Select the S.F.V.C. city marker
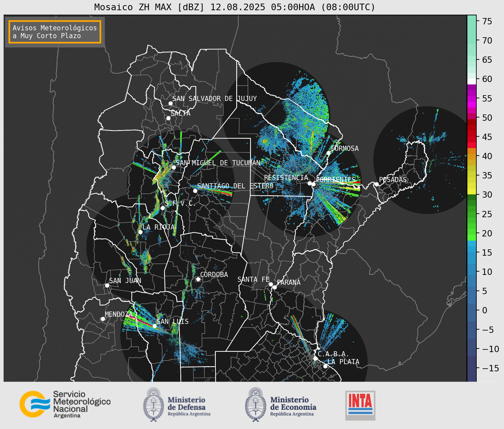 click(x=163, y=208)
